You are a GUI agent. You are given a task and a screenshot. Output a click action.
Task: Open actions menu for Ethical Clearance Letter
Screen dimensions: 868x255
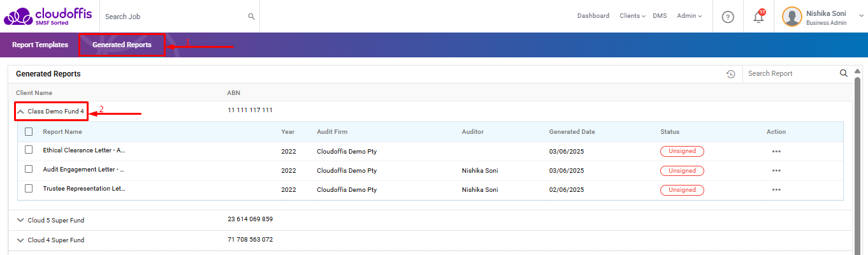[x=776, y=152]
